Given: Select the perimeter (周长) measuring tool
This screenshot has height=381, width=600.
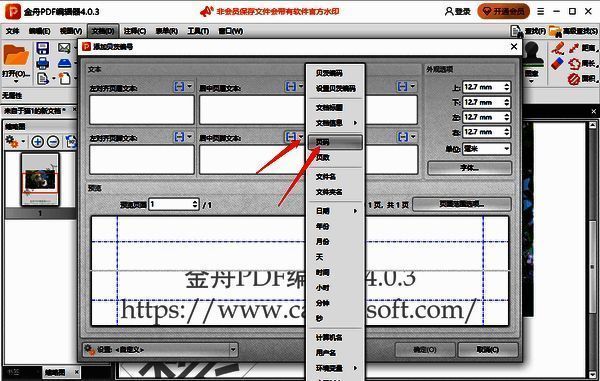Looking at the screenshot, I should [584, 64].
